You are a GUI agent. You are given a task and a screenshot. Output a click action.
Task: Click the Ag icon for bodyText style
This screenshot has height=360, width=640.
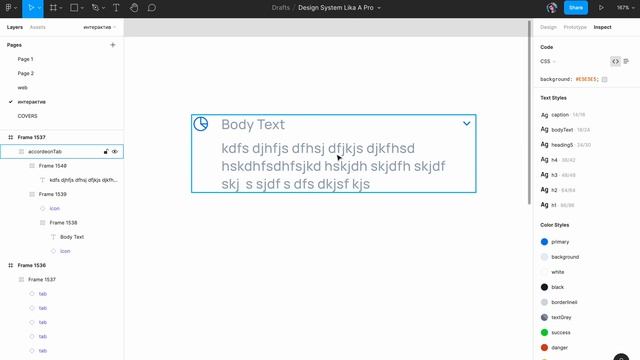(544, 129)
